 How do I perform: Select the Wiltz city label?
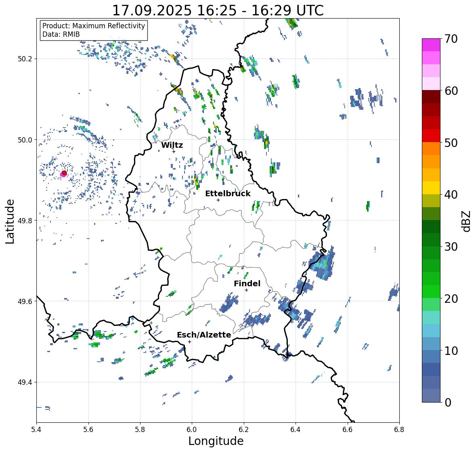(x=172, y=145)
